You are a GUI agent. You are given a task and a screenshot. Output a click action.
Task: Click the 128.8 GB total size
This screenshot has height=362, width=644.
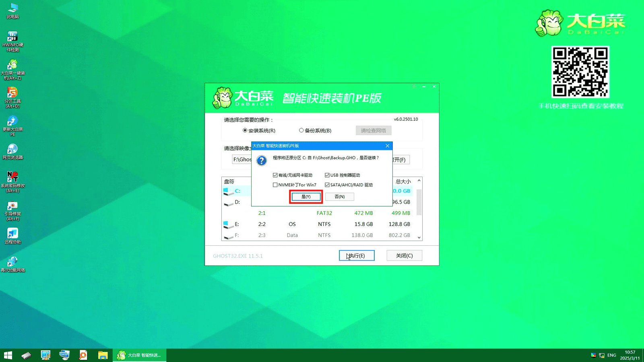[x=399, y=224]
